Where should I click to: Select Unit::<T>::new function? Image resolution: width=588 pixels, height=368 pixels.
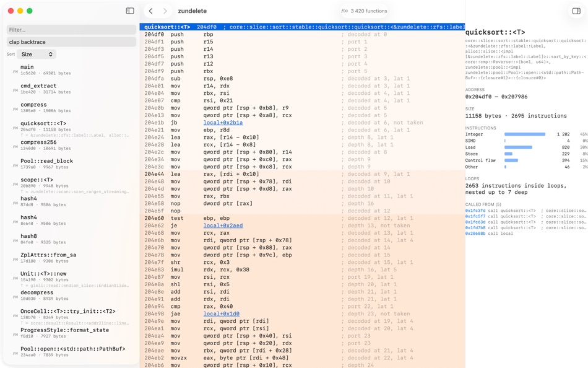tap(71, 279)
